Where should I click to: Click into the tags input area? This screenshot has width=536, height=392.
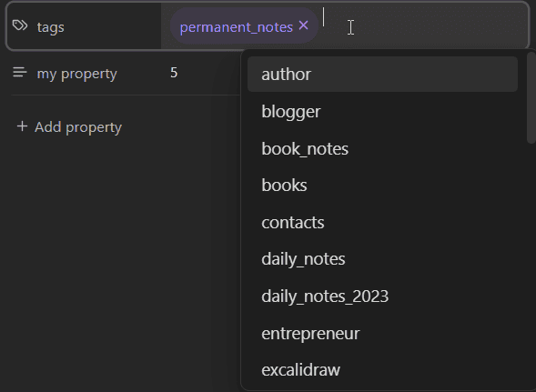(424, 25)
